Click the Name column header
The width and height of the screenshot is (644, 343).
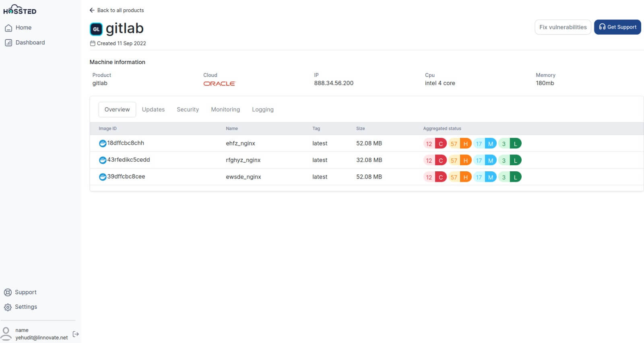[x=232, y=129]
